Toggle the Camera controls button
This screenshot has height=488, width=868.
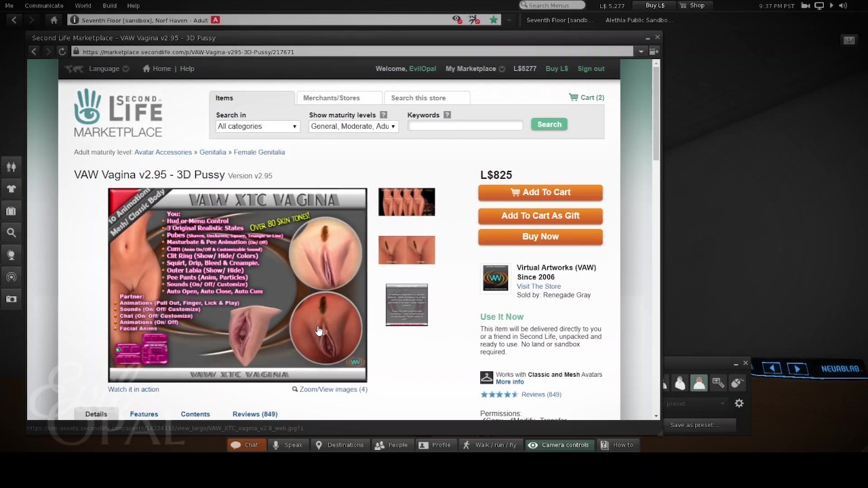tap(559, 445)
